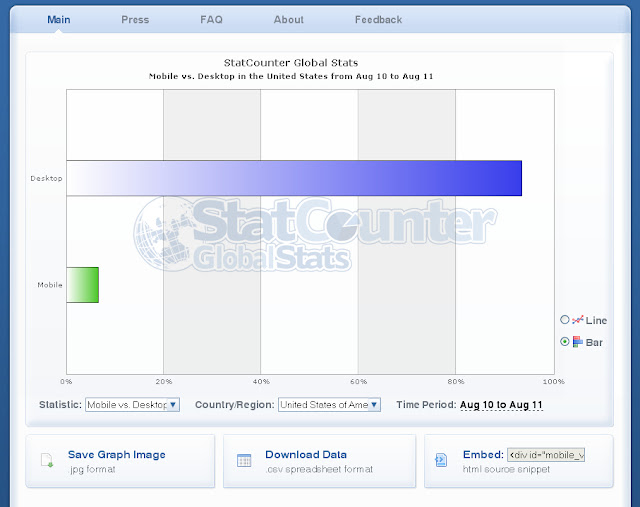
Task: Click the embed code snippet icon
Action: coord(441,460)
